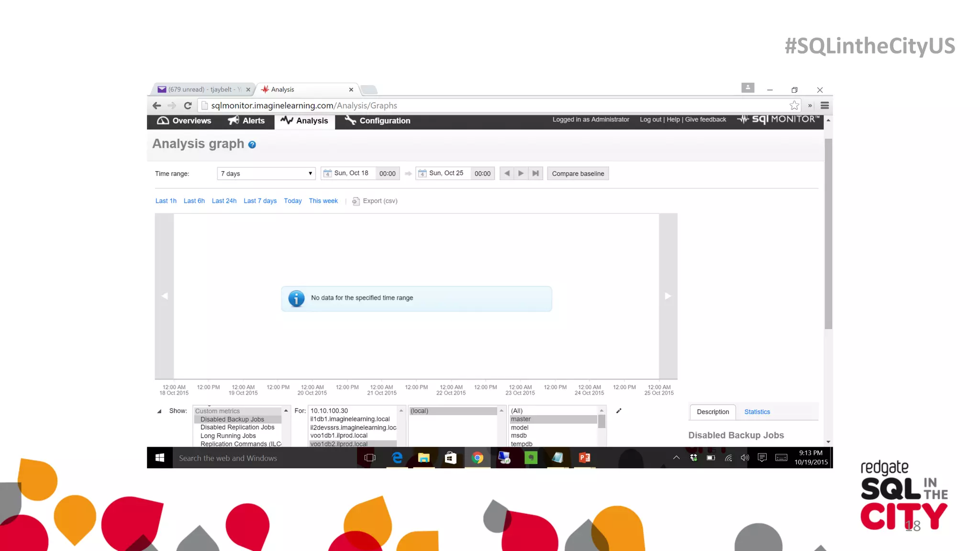Click the Last 24h link
Screen dimensions: 980x551
(x=224, y=201)
